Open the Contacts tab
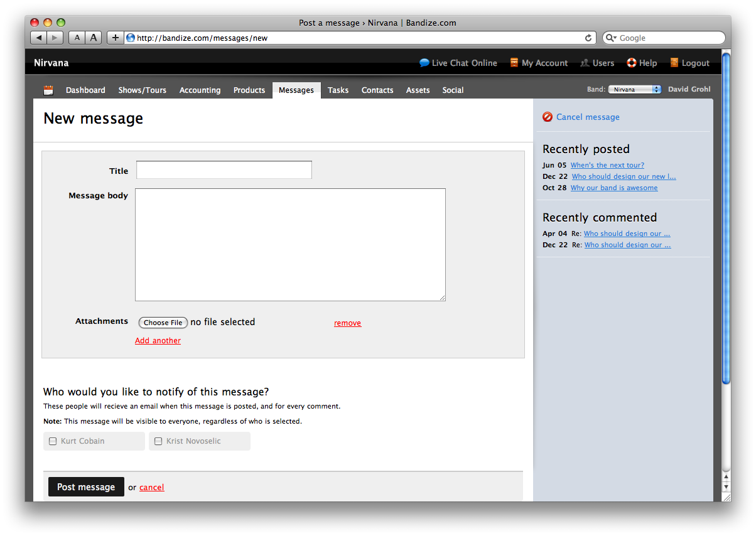 point(377,90)
